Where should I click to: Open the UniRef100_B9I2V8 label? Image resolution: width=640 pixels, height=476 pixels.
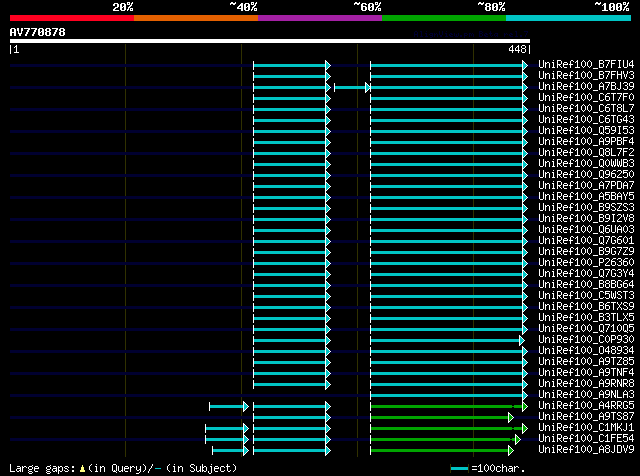(x=586, y=219)
